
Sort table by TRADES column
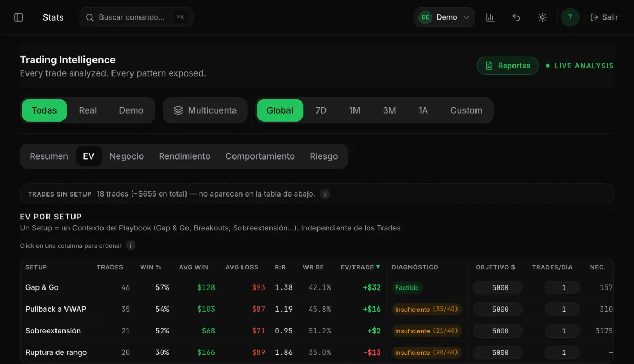(x=110, y=267)
